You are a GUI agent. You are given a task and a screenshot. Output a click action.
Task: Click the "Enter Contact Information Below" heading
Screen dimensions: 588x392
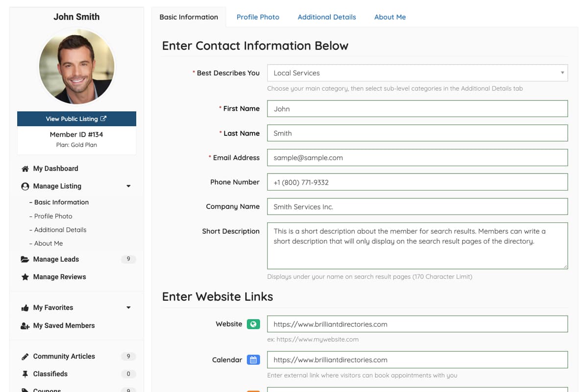point(255,46)
